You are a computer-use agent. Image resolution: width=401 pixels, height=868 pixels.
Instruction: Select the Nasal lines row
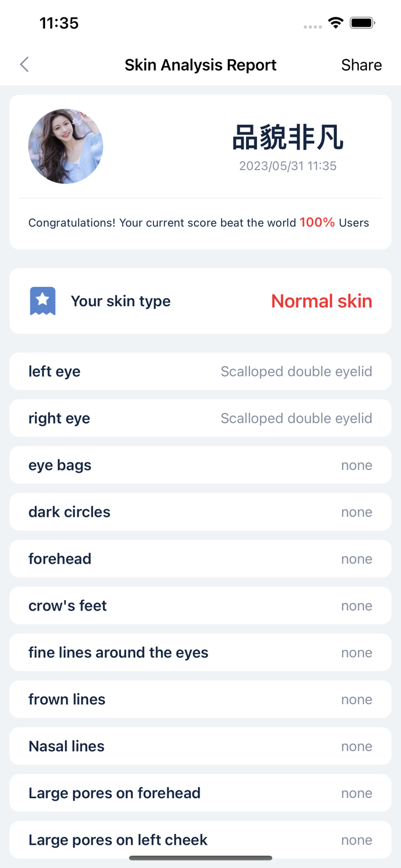200,746
